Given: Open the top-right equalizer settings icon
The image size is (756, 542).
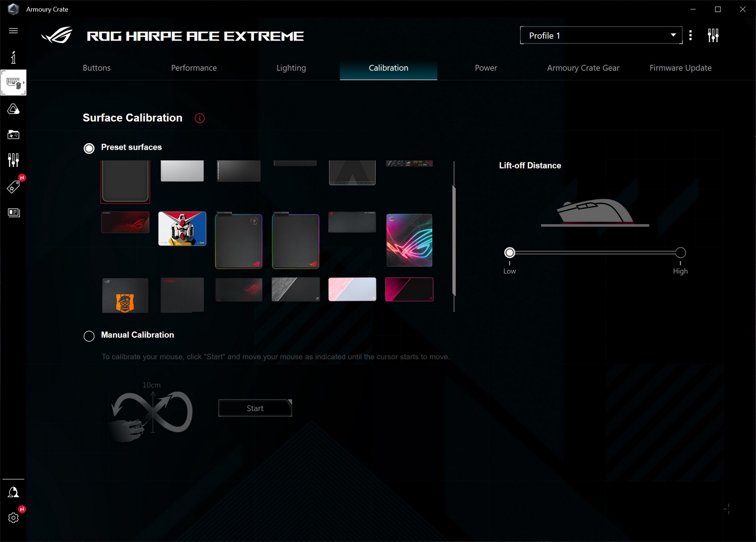Looking at the screenshot, I should tap(713, 35).
